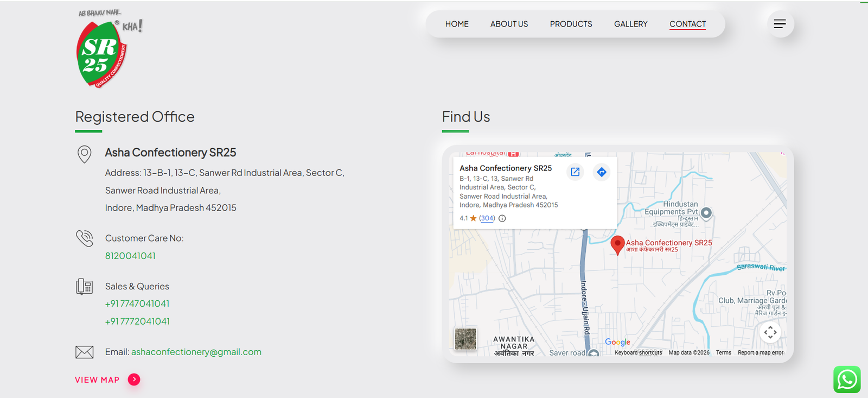
Task: Click the pink arrow next to View Map
Action: [x=134, y=380]
